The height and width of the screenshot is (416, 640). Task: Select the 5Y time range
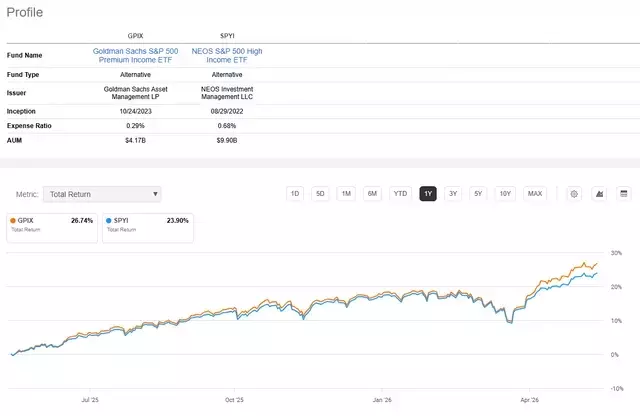[478, 194]
